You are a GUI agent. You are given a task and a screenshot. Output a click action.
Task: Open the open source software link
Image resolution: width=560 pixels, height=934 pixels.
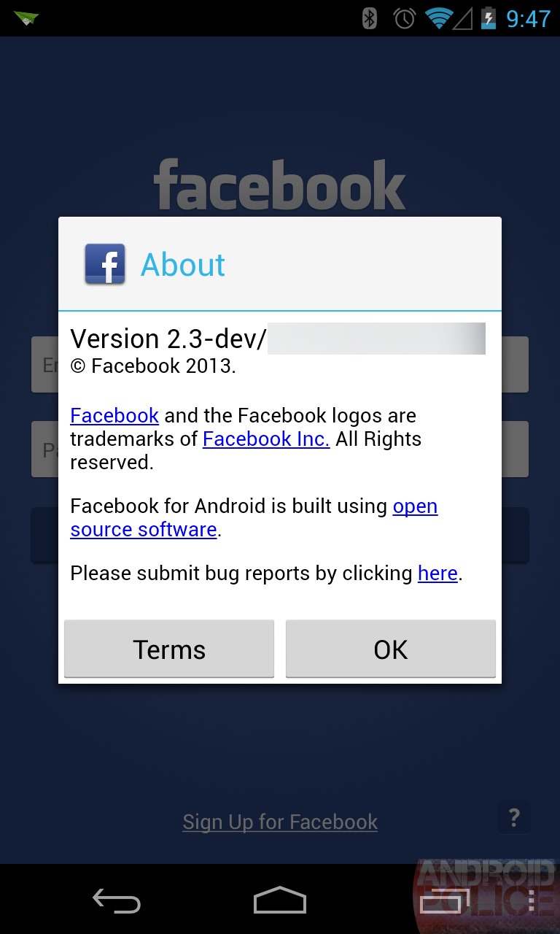click(x=254, y=517)
